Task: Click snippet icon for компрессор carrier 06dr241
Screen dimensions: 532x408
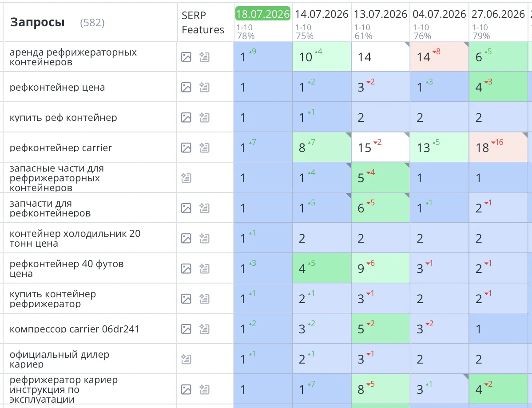Action: pos(204,329)
